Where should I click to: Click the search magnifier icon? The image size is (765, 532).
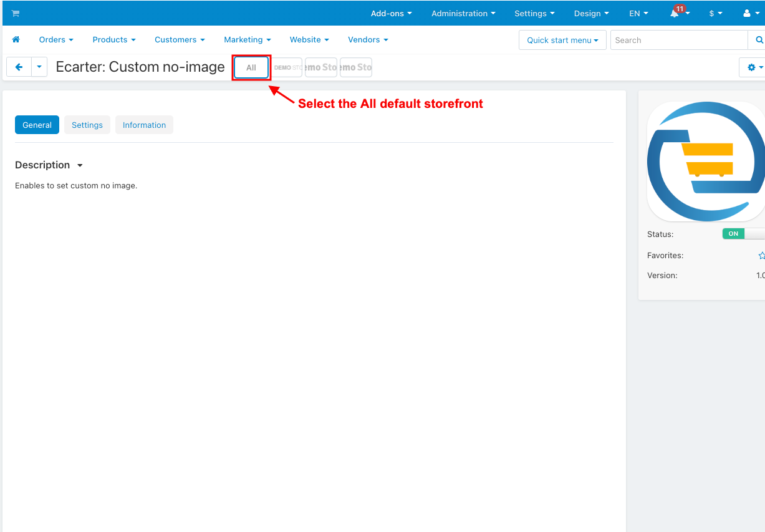[x=759, y=40]
